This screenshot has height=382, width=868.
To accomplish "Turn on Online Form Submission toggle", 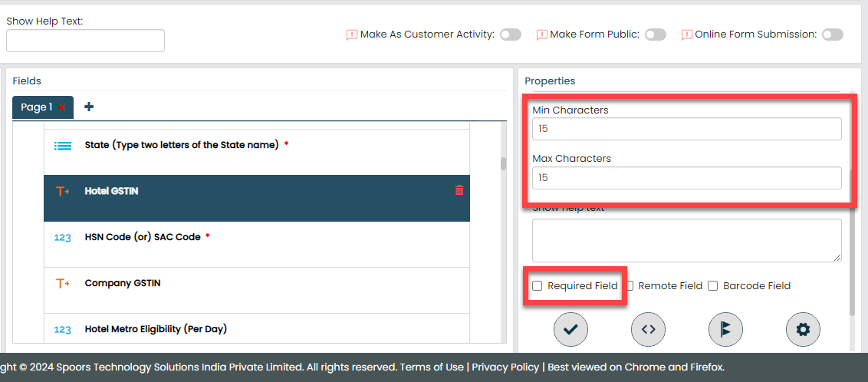I will click(x=833, y=35).
